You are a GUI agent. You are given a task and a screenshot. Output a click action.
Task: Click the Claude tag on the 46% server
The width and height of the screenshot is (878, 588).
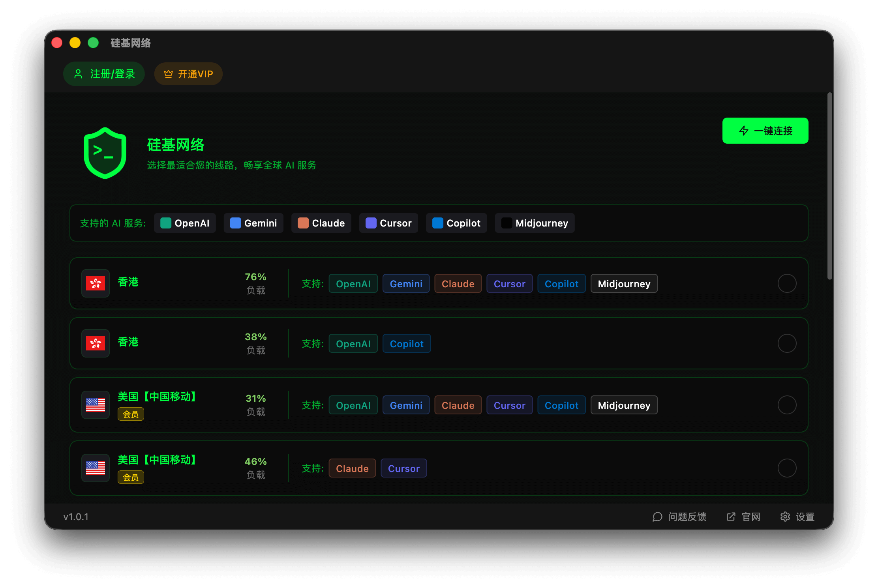click(352, 468)
